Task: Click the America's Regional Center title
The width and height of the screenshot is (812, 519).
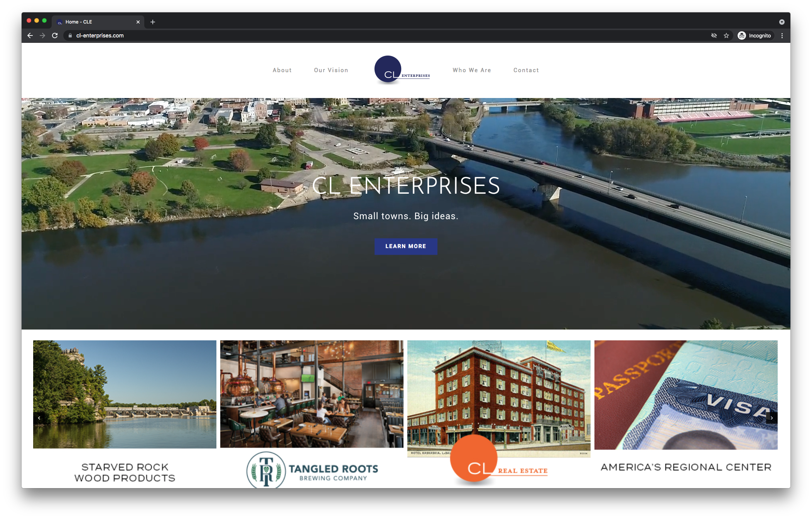Action: (686, 467)
